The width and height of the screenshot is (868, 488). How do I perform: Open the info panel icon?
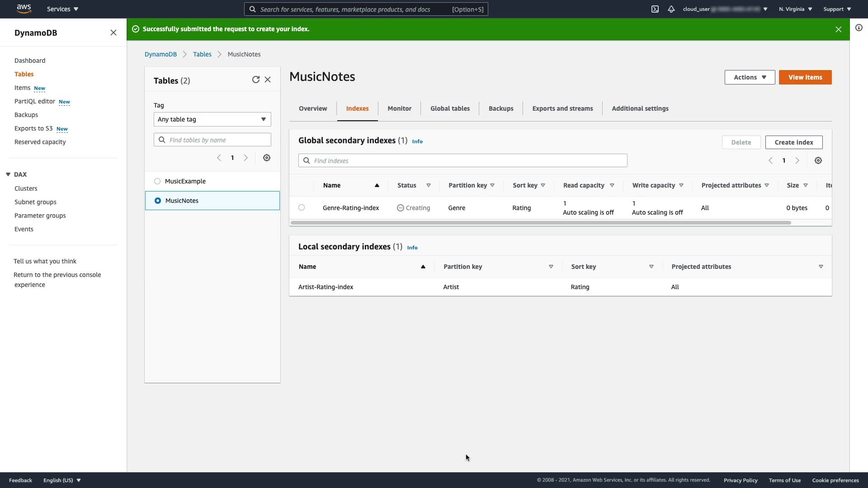859,28
